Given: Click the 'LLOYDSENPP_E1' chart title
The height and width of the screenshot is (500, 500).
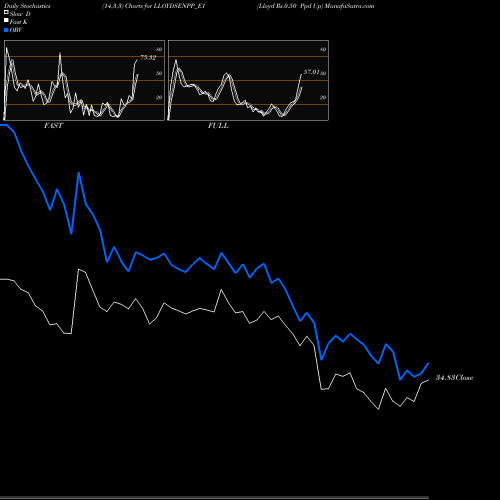Looking at the screenshot, I should (180, 6).
